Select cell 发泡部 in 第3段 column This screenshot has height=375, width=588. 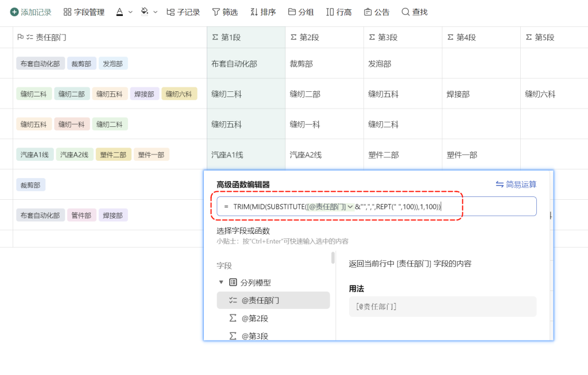click(403, 63)
